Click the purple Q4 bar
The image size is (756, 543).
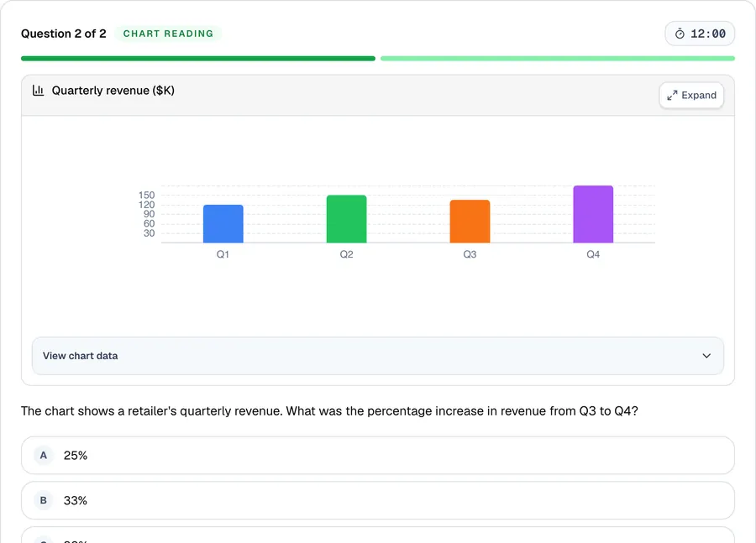[x=593, y=214]
